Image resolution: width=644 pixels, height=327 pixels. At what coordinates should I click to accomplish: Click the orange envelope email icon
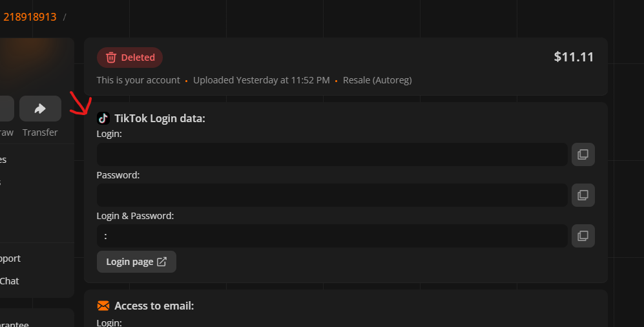103,306
